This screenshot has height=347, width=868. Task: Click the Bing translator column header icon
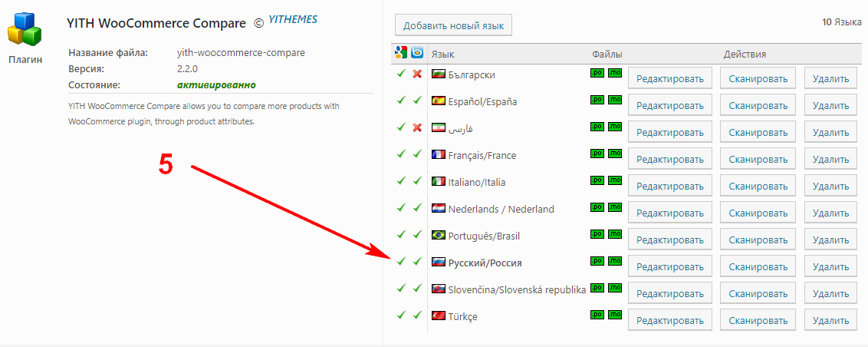(417, 53)
